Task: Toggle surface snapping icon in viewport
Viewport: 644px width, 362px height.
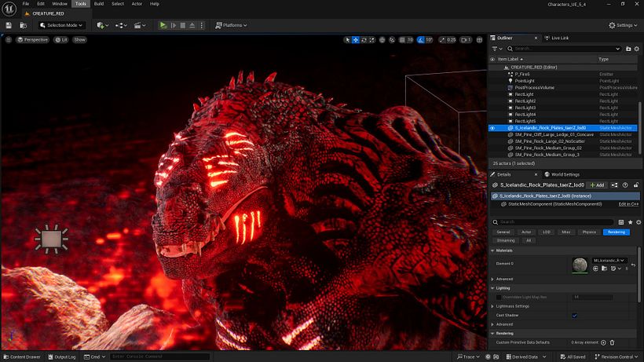Action: 392,40
